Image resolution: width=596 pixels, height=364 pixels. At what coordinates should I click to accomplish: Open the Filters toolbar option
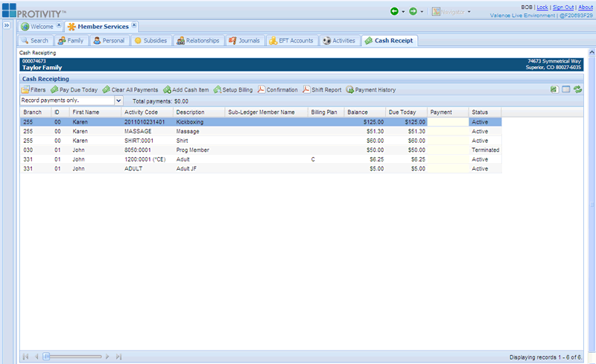[34, 90]
